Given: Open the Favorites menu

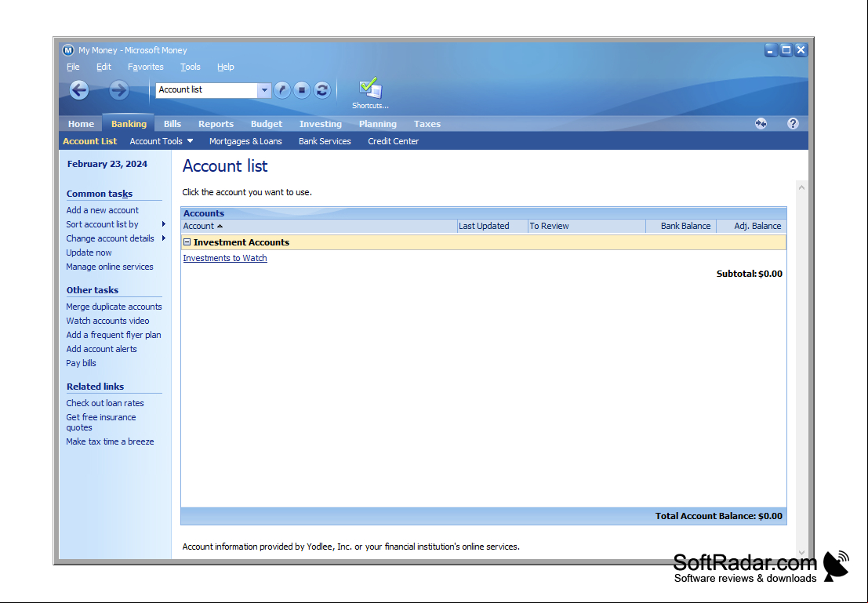Looking at the screenshot, I should (x=146, y=67).
